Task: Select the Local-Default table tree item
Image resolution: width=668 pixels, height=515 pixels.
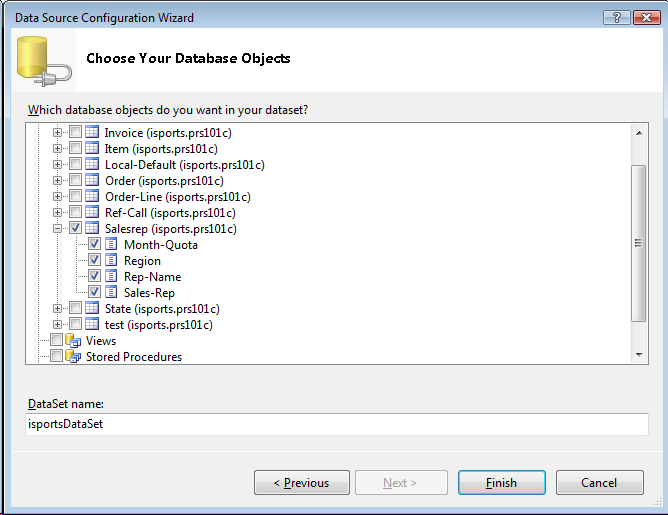Action: 184,165
